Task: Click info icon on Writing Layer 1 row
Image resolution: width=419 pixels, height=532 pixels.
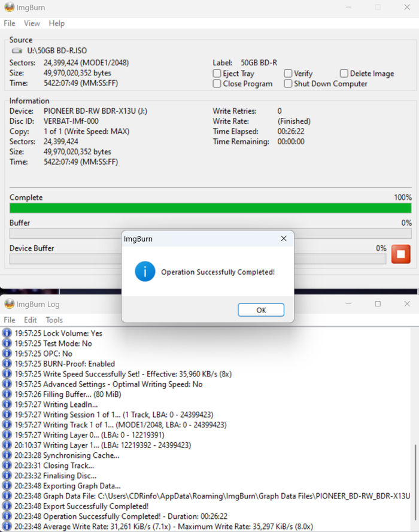Action: click(7, 445)
